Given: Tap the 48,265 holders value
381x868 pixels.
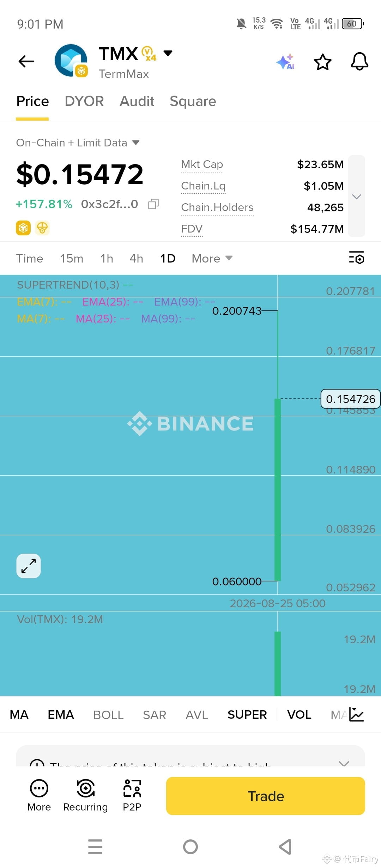Looking at the screenshot, I should [325, 207].
